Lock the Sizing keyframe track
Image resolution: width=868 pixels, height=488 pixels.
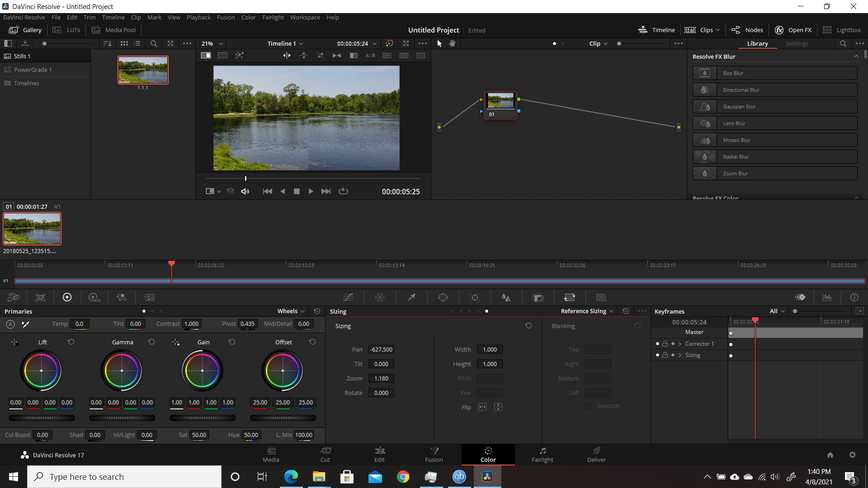665,355
